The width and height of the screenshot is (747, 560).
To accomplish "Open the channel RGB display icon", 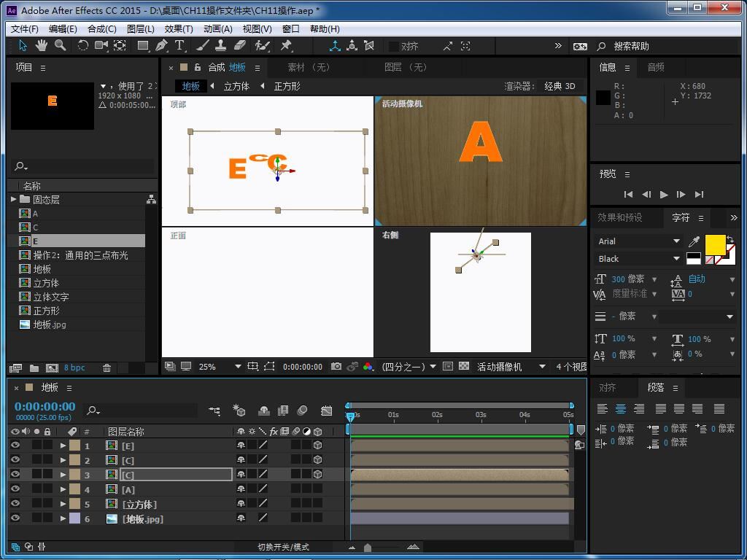I will (x=368, y=366).
